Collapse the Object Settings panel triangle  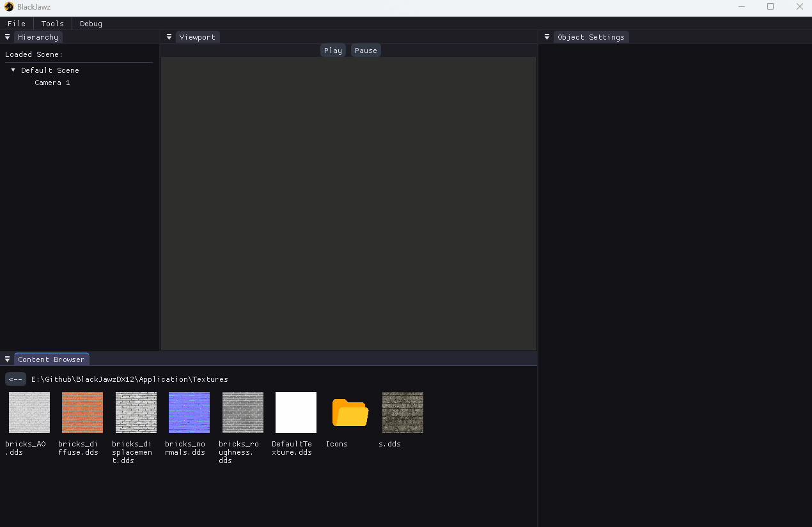[x=547, y=37]
